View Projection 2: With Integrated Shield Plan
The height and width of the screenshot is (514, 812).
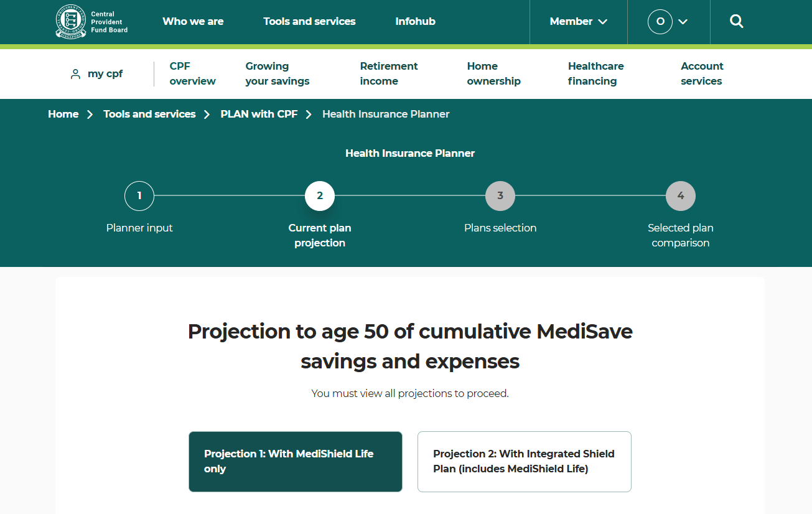[x=524, y=461]
